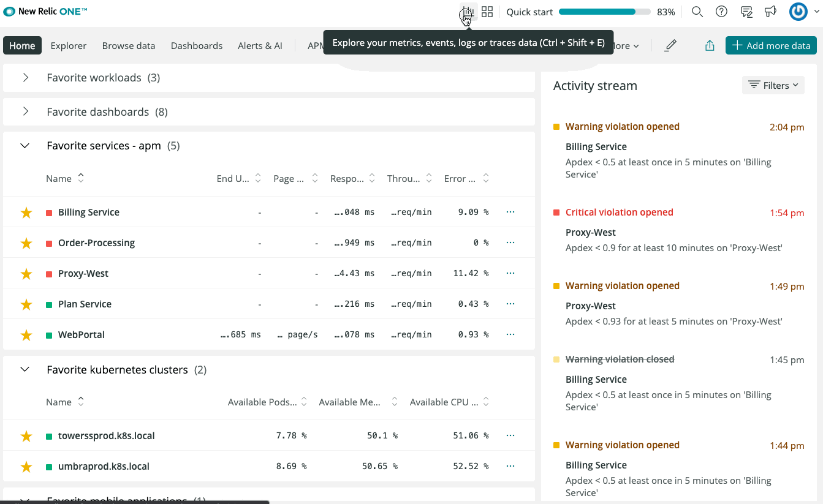The image size is (823, 504).
Task: Open the Activity stream Filters dropdown
Action: 773,85
